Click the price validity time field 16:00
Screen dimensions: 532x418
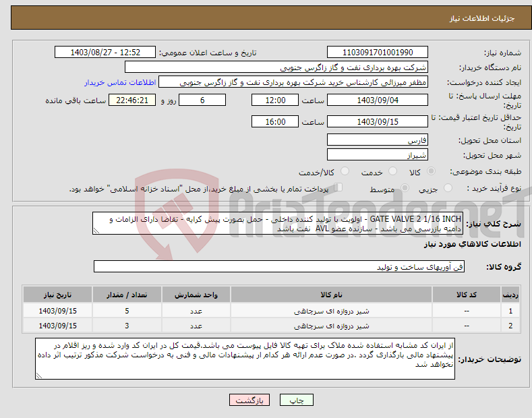click(275, 121)
